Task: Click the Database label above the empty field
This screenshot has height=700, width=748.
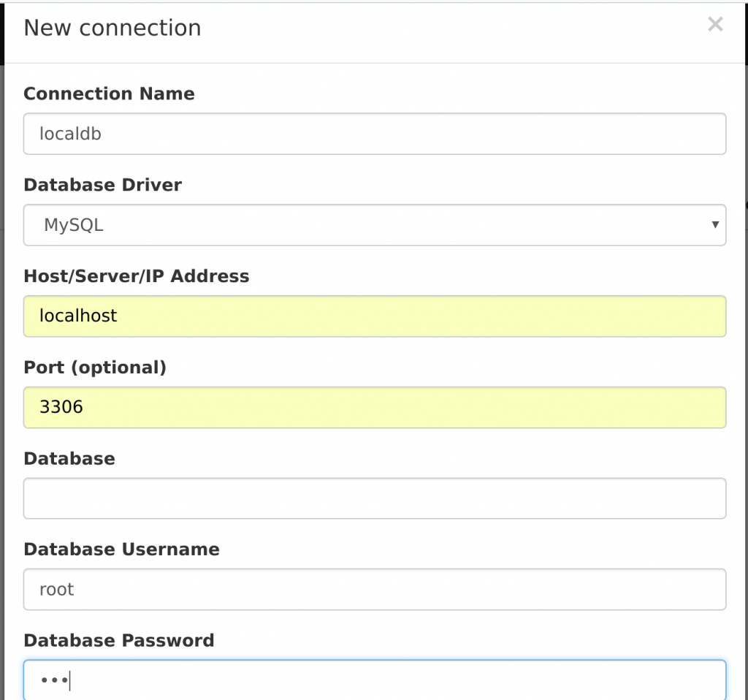Action: coord(69,458)
